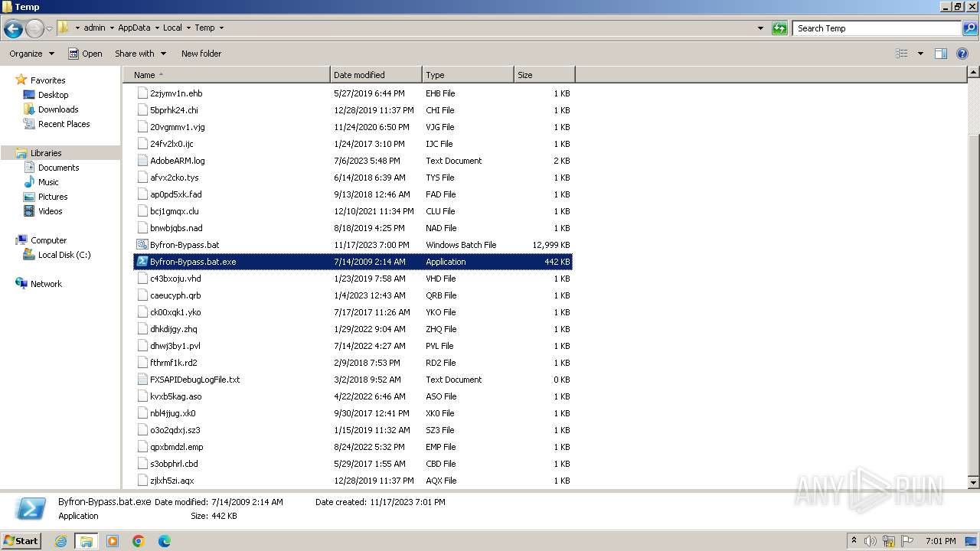This screenshot has width=980, height=551.
Task: Expand the address bar history dropdown
Action: 760,28
